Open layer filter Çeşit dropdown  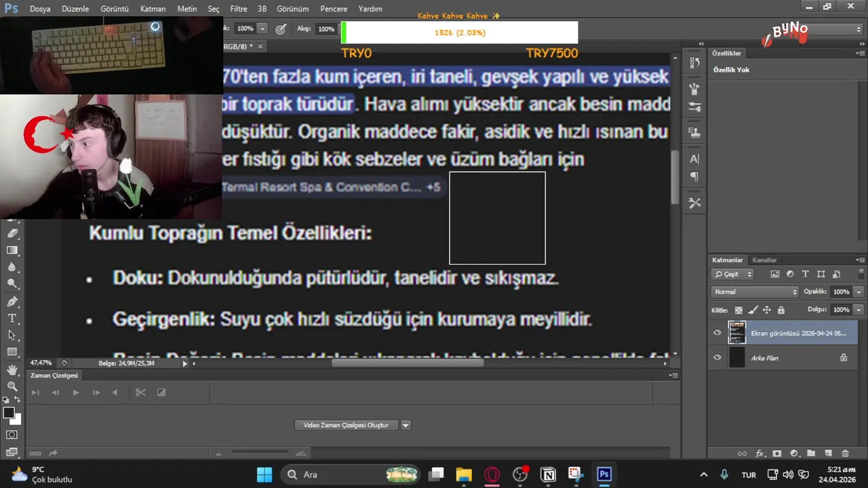pyautogui.click(x=732, y=274)
